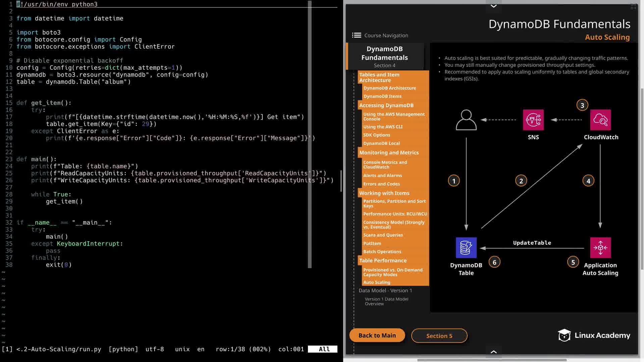644x362 pixels.
Task: Click the SNS service icon
Action: (x=533, y=120)
